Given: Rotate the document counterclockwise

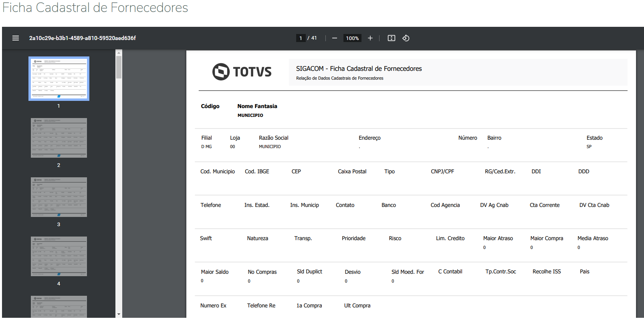Looking at the screenshot, I should (406, 38).
